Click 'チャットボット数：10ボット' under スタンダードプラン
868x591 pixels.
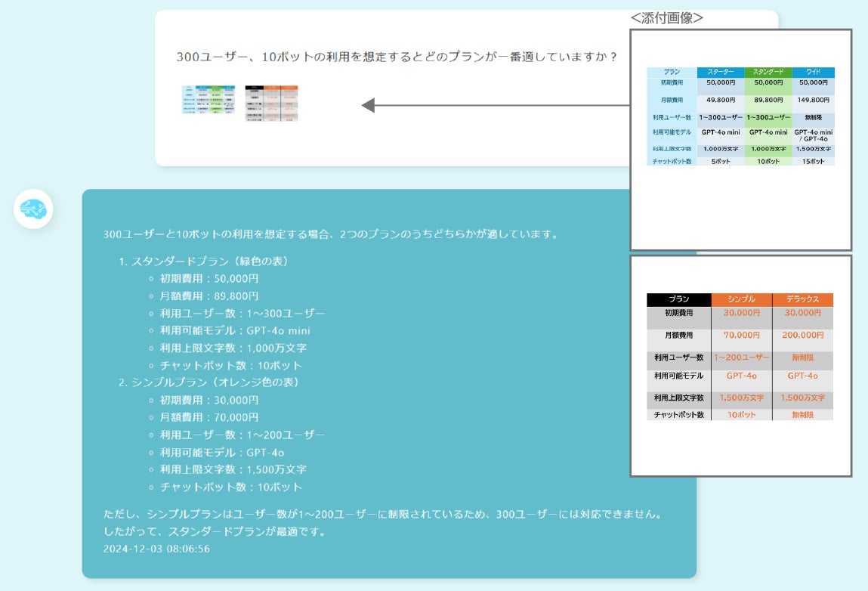point(231,366)
